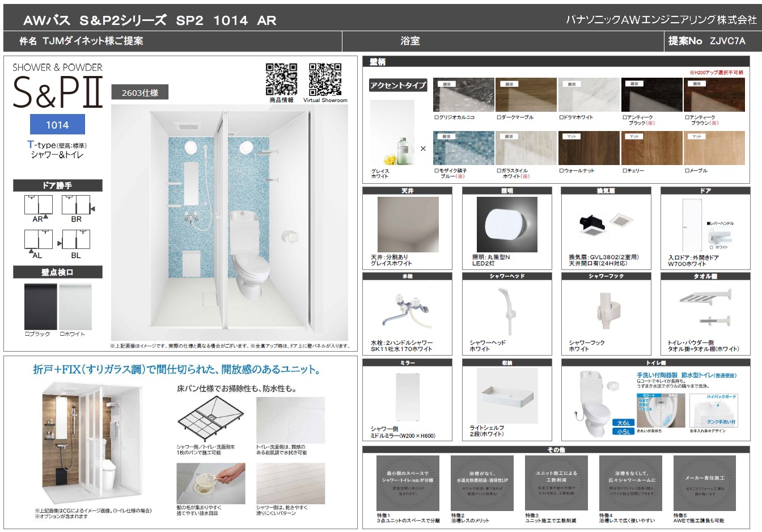Click the white entrance door image
Viewport: 762px width, 532px height.
coord(693,225)
